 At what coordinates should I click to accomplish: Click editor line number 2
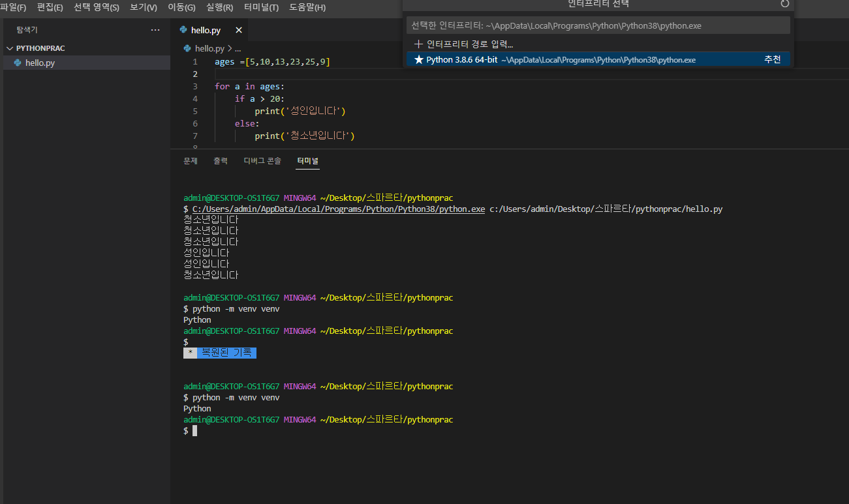pyautogui.click(x=194, y=74)
